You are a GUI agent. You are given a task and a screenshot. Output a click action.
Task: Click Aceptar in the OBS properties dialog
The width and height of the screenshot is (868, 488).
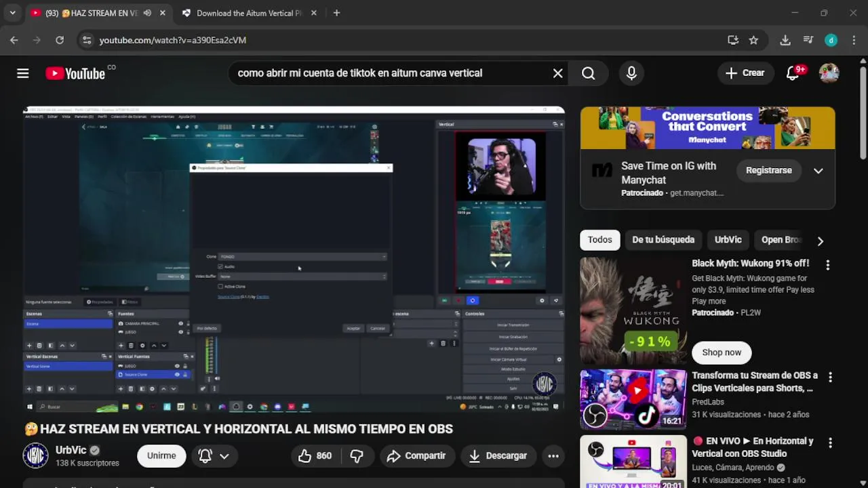pyautogui.click(x=353, y=328)
